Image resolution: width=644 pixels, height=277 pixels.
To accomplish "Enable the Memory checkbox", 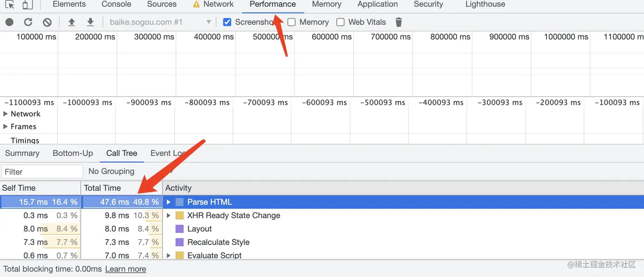I will point(292,22).
